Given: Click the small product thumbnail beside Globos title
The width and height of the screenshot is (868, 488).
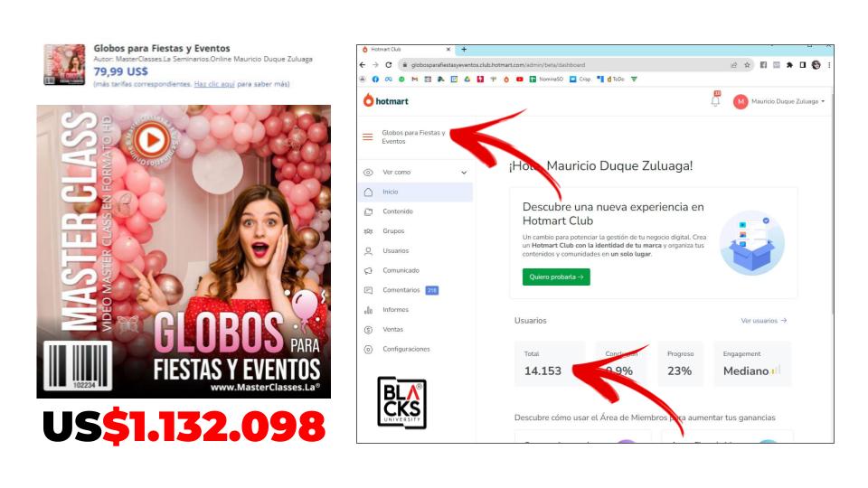Looking at the screenshot, I should pyautogui.click(x=65, y=65).
